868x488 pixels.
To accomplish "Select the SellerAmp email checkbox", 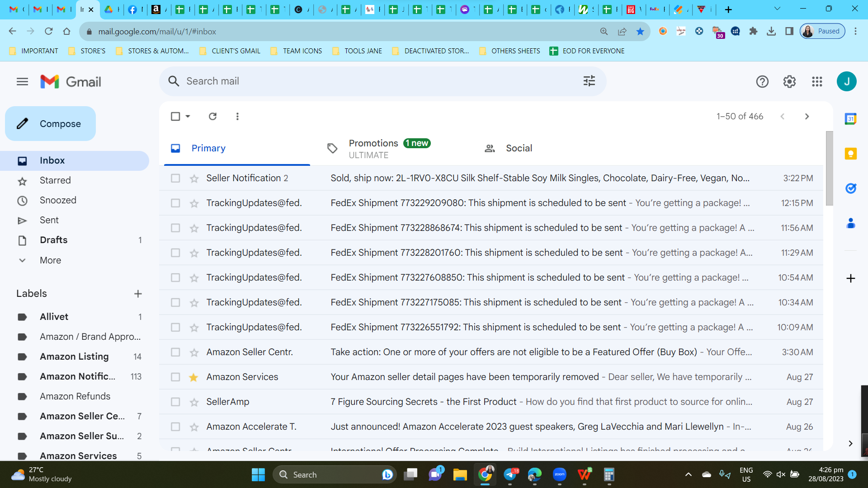I will click(175, 402).
